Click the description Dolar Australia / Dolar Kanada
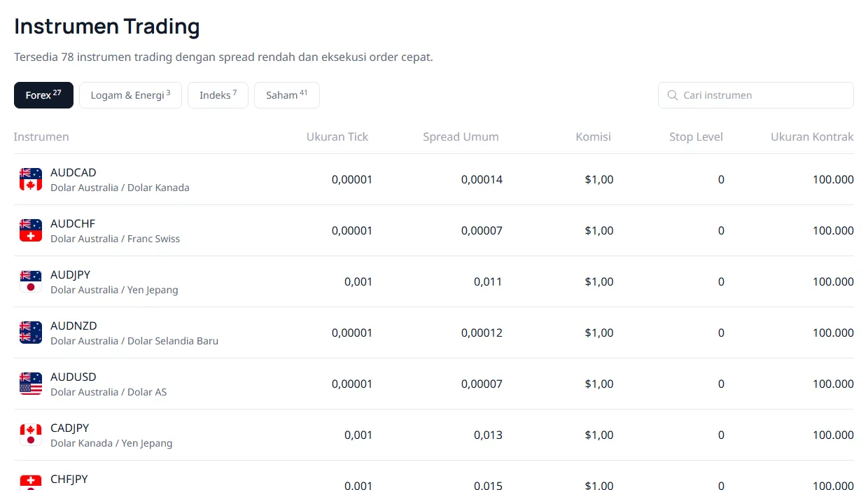Screen dimensions: 868x490 (120, 188)
